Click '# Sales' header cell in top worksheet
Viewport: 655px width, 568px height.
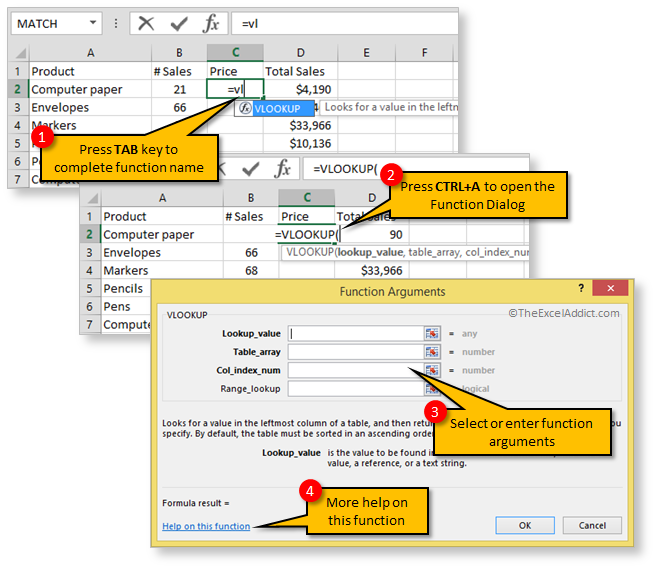coord(179,71)
